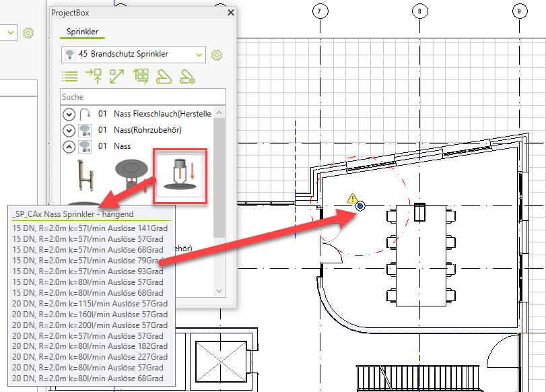Click the yellow warning triangle in the floor plan
The width and height of the screenshot is (546, 392).
352,198
